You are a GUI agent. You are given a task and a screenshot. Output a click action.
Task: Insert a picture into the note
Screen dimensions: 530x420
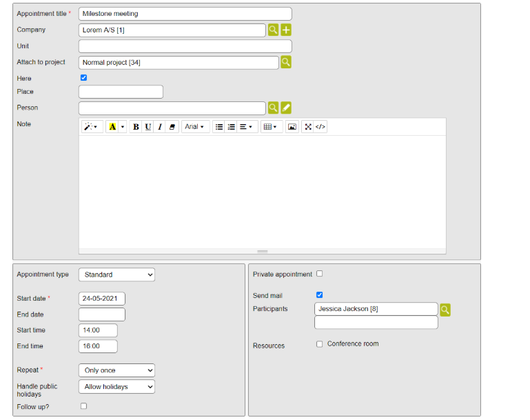(292, 127)
